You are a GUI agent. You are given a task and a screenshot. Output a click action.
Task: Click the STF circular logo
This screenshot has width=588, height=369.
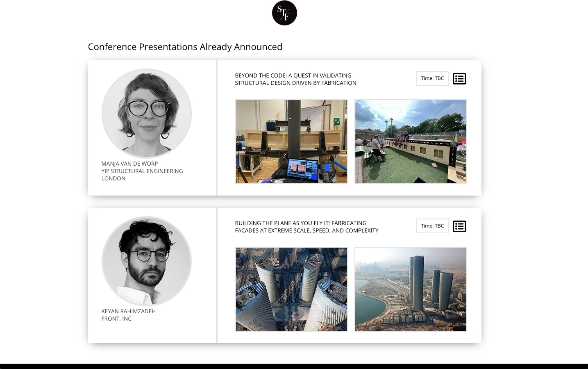point(284,13)
